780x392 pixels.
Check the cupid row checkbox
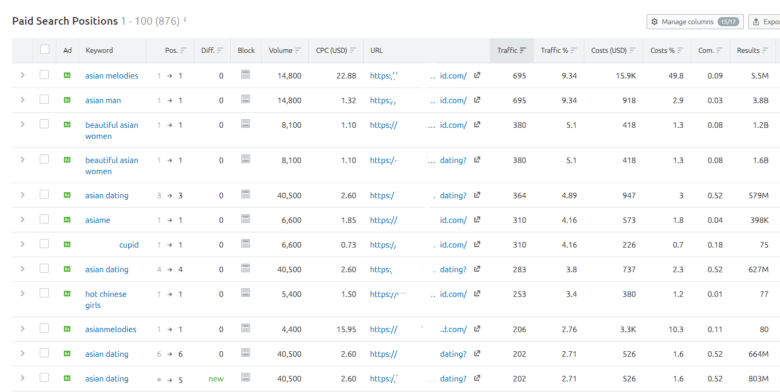pyautogui.click(x=44, y=244)
